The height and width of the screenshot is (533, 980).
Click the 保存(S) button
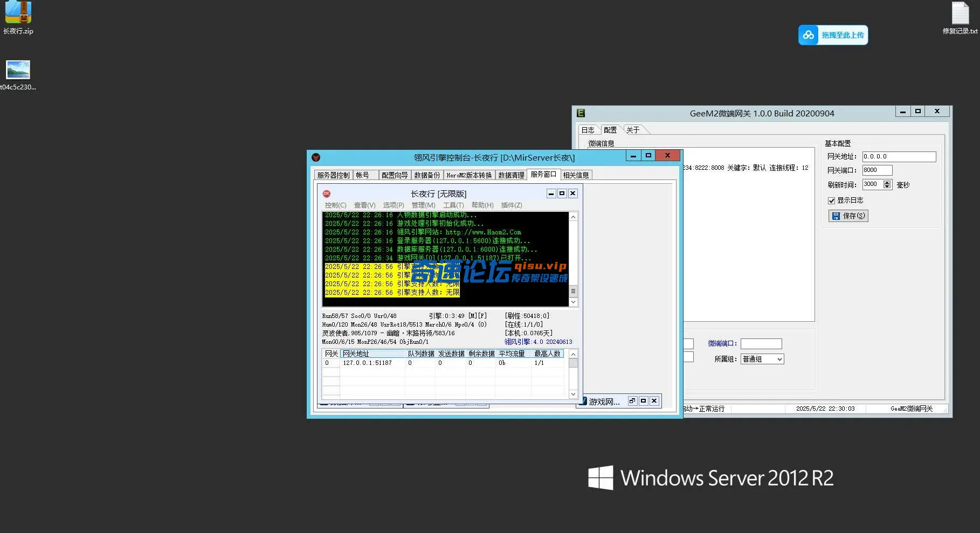coord(848,216)
